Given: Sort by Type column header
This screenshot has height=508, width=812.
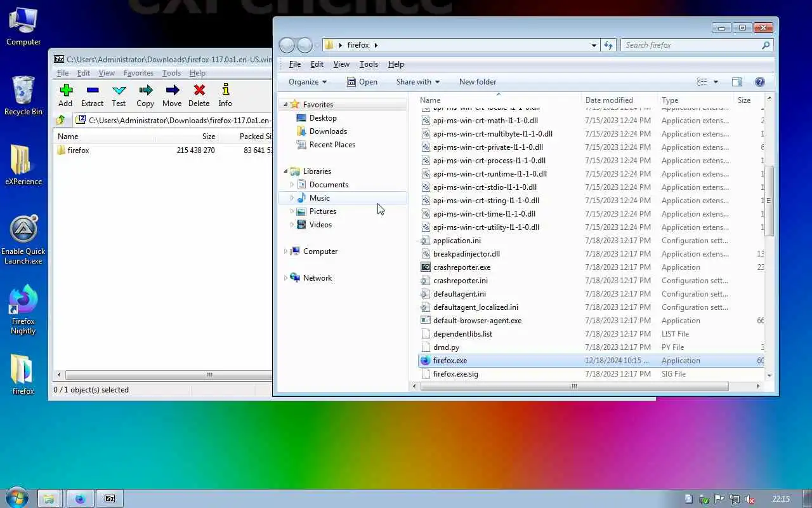Looking at the screenshot, I should pyautogui.click(x=695, y=100).
